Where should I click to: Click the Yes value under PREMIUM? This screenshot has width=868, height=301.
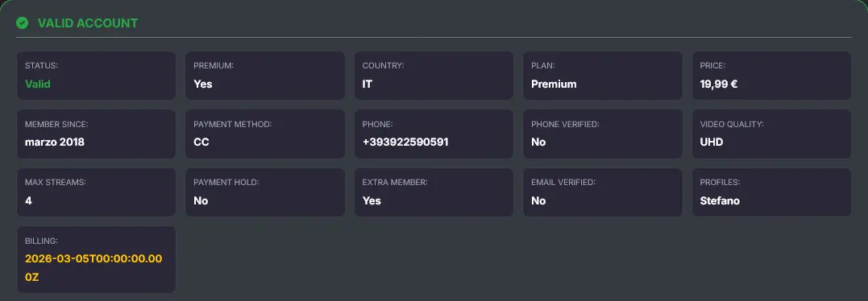[x=203, y=84]
